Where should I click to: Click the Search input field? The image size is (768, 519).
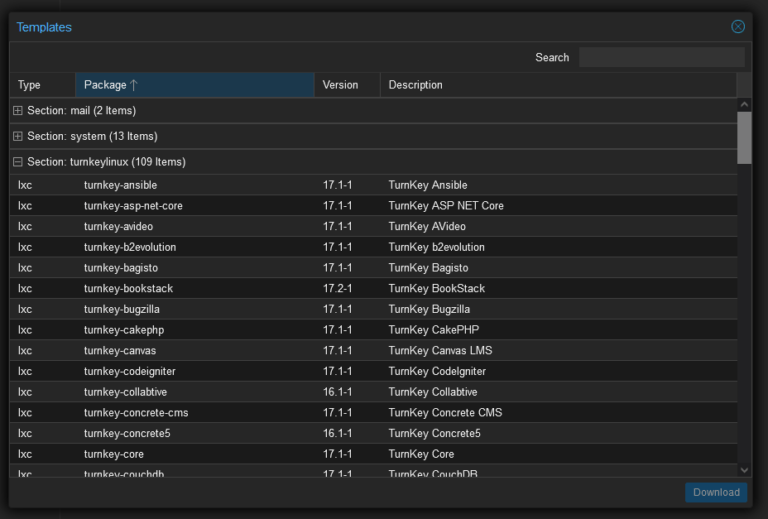coord(662,57)
